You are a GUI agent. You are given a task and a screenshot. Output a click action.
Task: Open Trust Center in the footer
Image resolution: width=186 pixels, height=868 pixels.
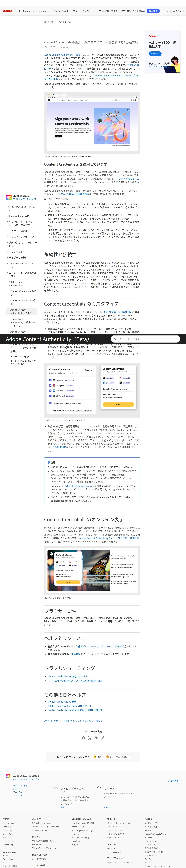tap(149, 859)
